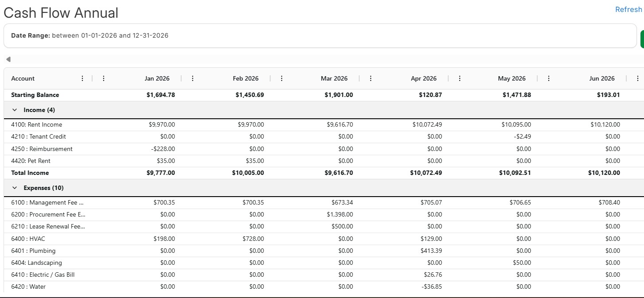Click the Starting Balance row label
The image size is (644, 298).
pos(35,95)
